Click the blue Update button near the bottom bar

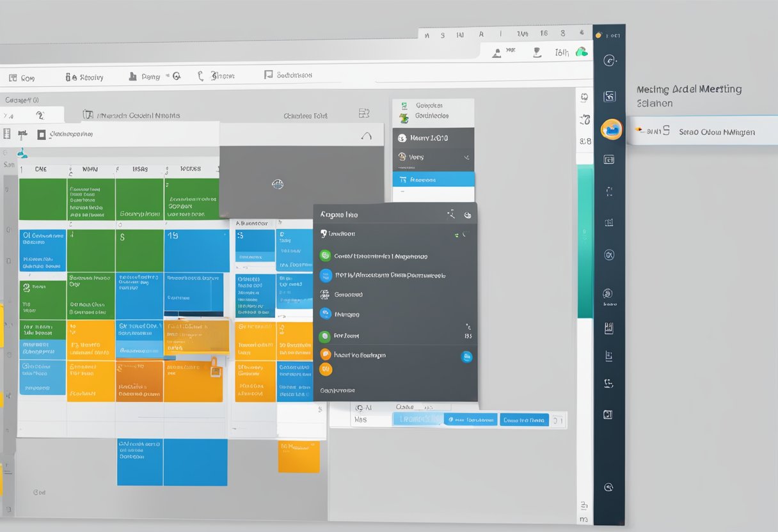(x=417, y=419)
